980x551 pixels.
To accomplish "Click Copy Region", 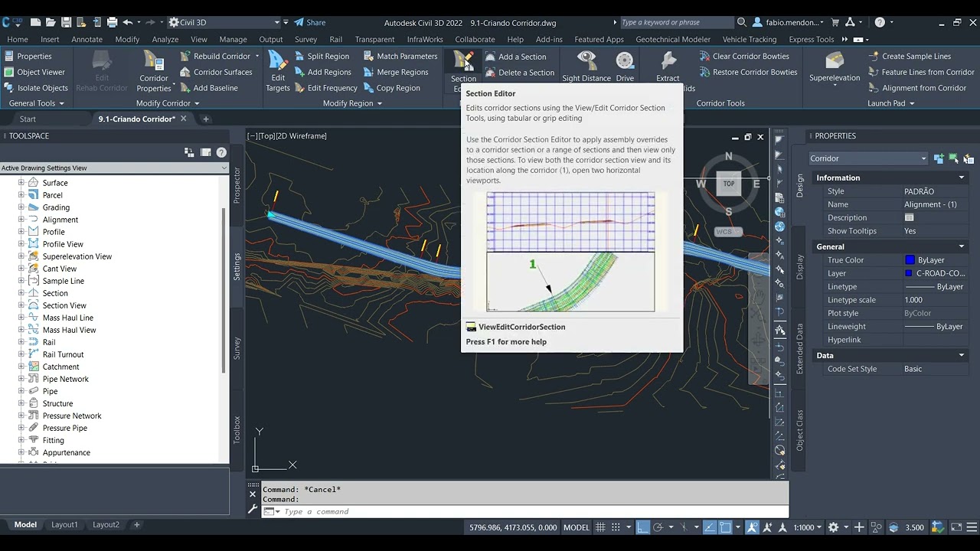I will 390,88.
